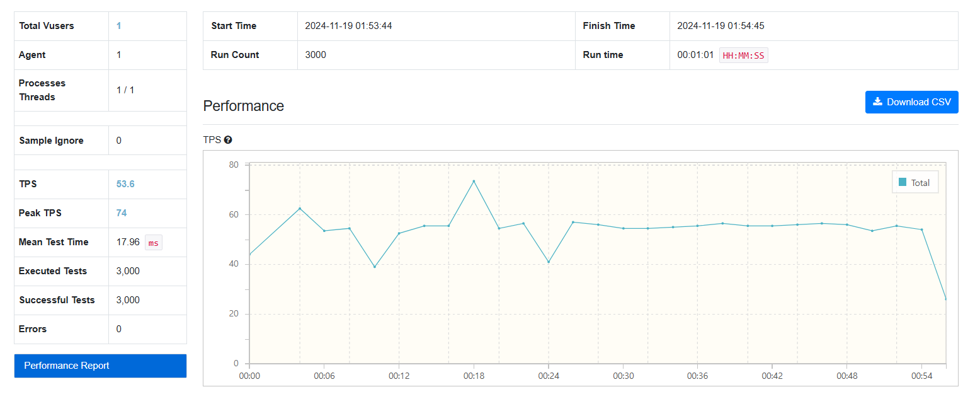This screenshot has height=394, width=980.
Task: Click the Total legend label in chart
Action: (x=920, y=183)
